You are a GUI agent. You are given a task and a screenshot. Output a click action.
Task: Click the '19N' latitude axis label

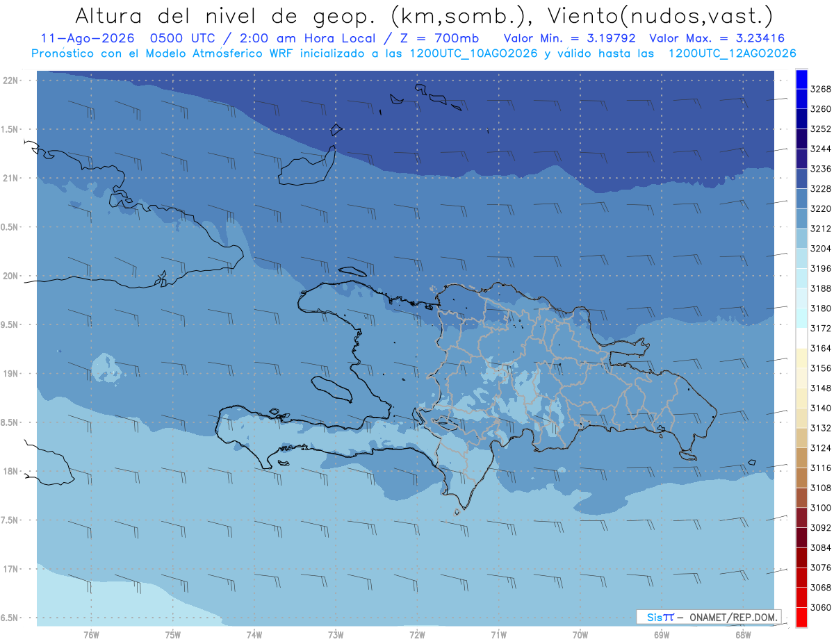click(11, 374)
